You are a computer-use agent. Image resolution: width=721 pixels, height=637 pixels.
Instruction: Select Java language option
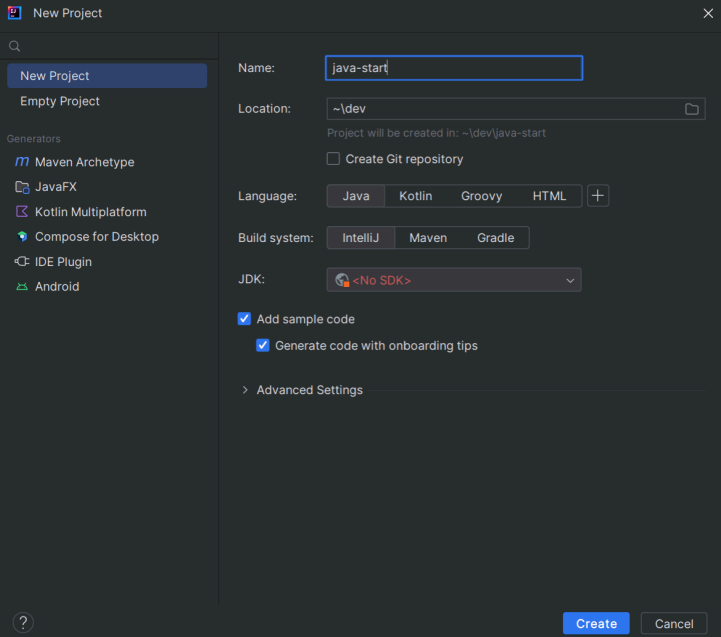point(356,196)
